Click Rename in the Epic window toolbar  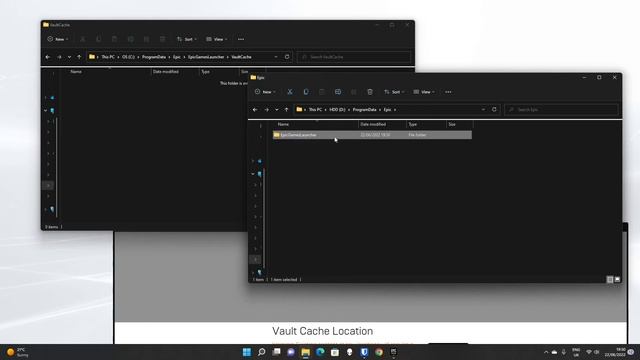pyautogui.click(x=338, y=92)
